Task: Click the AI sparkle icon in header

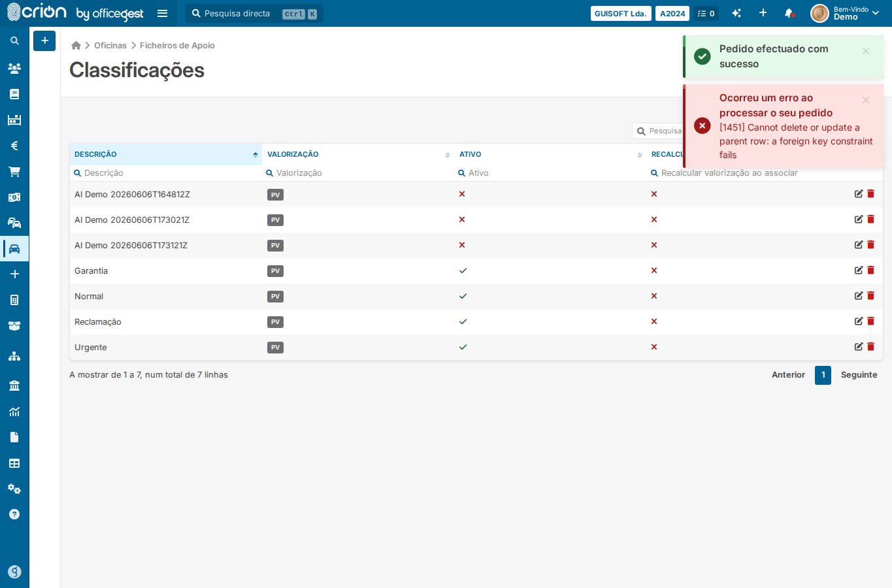Action: (736, 13)
